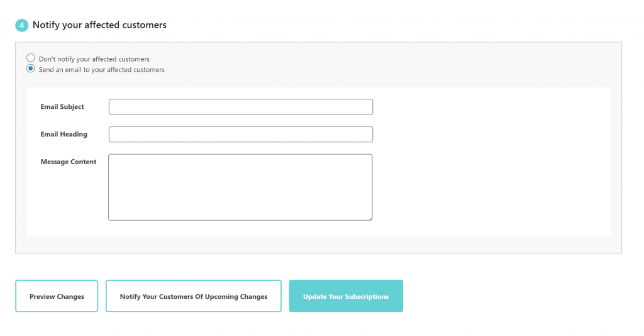Click the "Notify your affected customers" section heading
Viewport: 644px width, 336px height.
(x=99, y=25)
